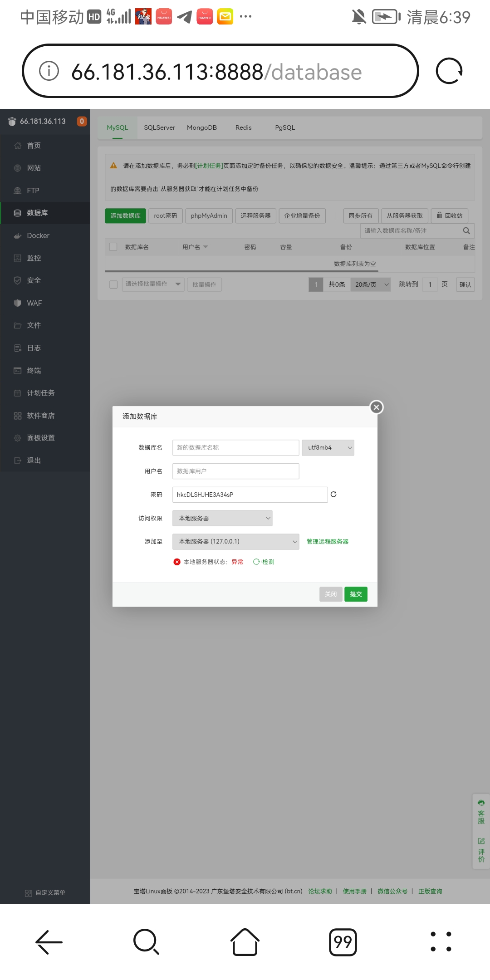This screenshot has height=980, width=490.
Task: Open the 日志 sidebar item
Action: point(45,348)
